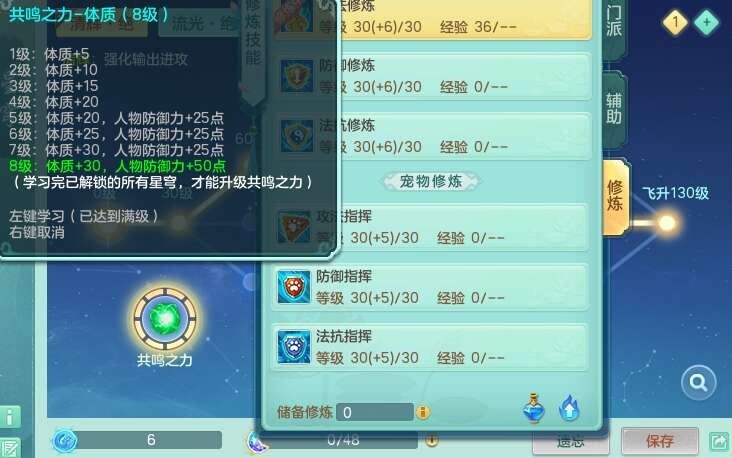Click the points bar showing 6
This screenshot has width=732, height=458.
click(150, 440)
